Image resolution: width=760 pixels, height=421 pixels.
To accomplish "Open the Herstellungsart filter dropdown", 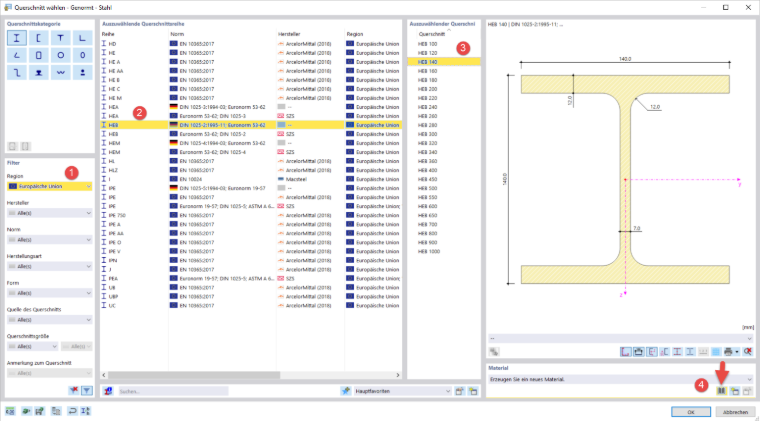I will (49, 266).
